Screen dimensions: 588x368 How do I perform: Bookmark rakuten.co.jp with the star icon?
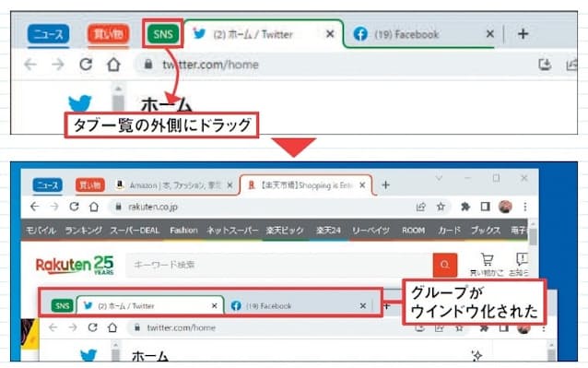(441, 207)
